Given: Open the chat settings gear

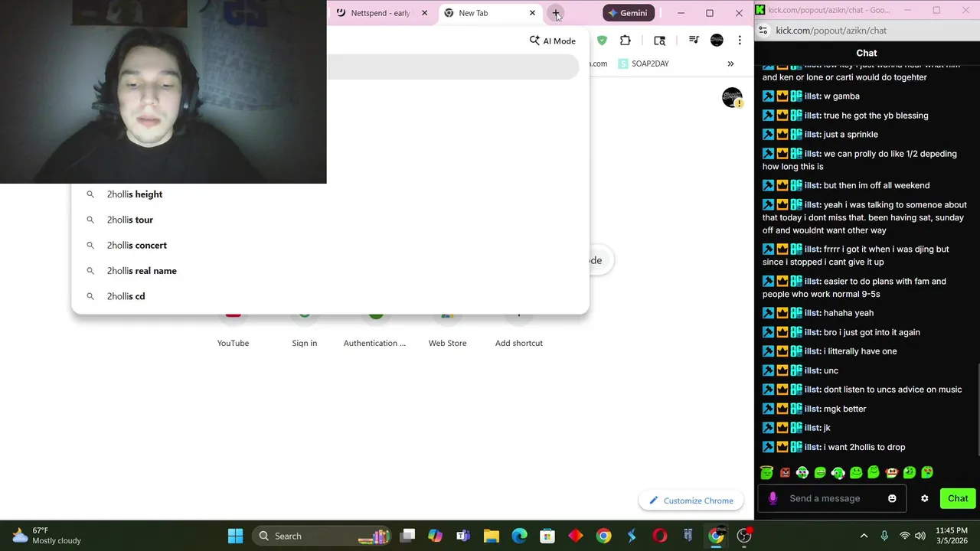Looking at the screenshot, I should coord(924,498).
